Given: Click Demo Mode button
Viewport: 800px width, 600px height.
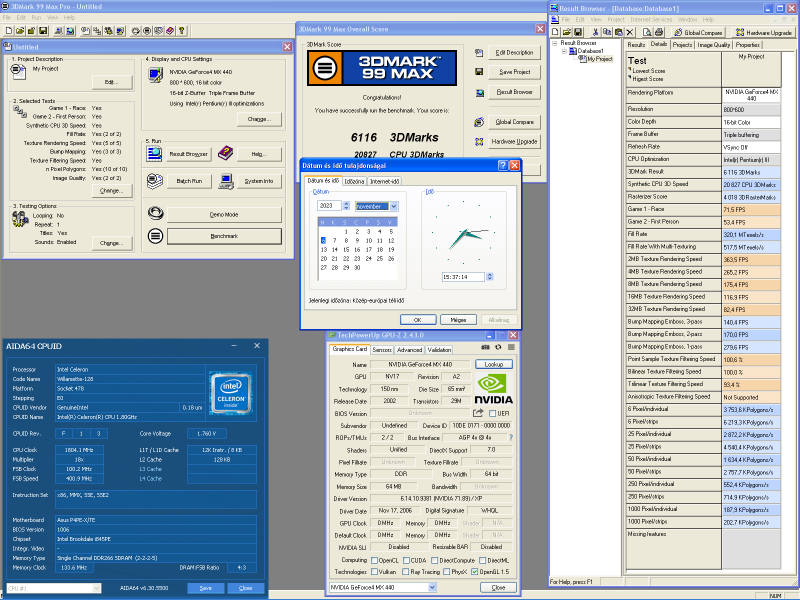Looking at the screenshot, I should pyautogui.click(x=224, y=215).
